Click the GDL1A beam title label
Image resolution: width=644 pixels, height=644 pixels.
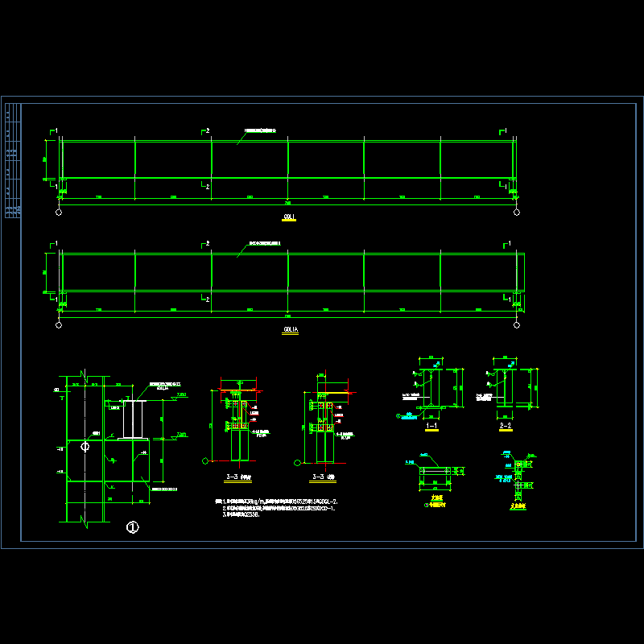pos(290,331)
